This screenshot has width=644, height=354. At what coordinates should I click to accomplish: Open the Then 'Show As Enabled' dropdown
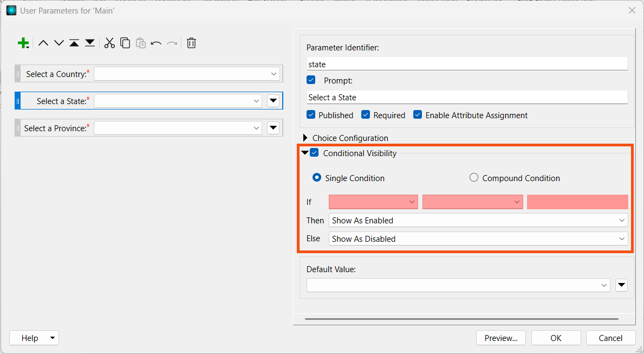[478, 221]
